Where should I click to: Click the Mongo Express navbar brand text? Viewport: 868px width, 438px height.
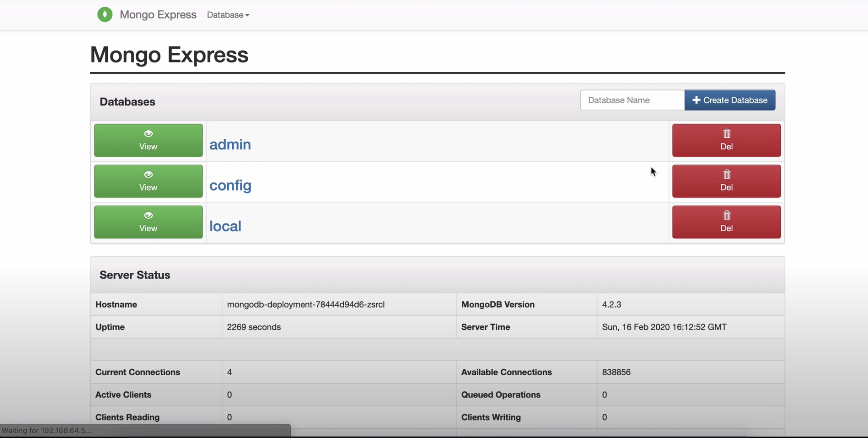click(x=158, y=14)
